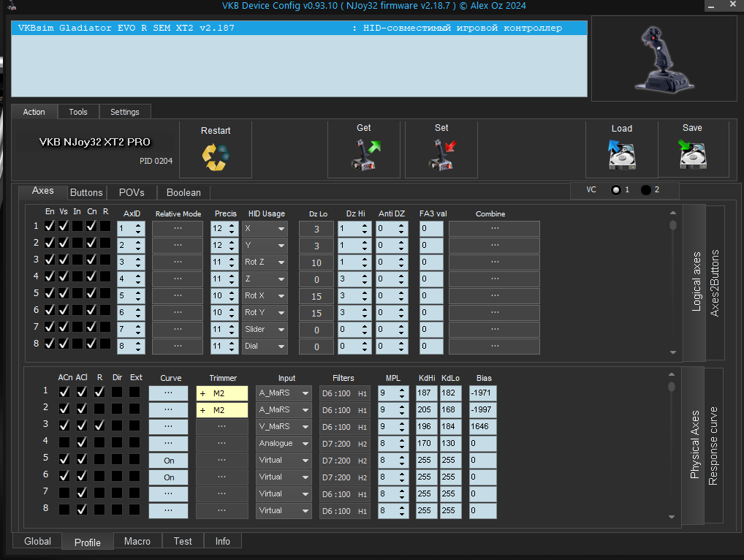
Task: Open Relative Mode options for axis 1
Action: tap(178, 229)
